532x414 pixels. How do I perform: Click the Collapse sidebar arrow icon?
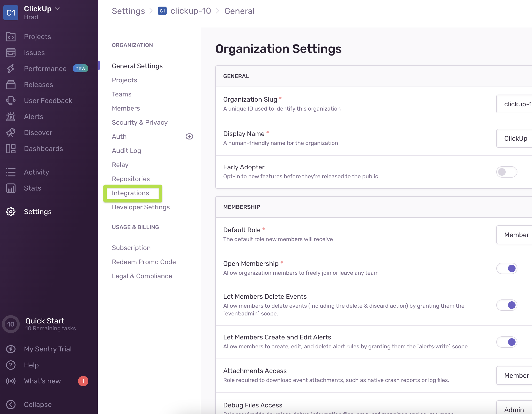coord(11,404)
